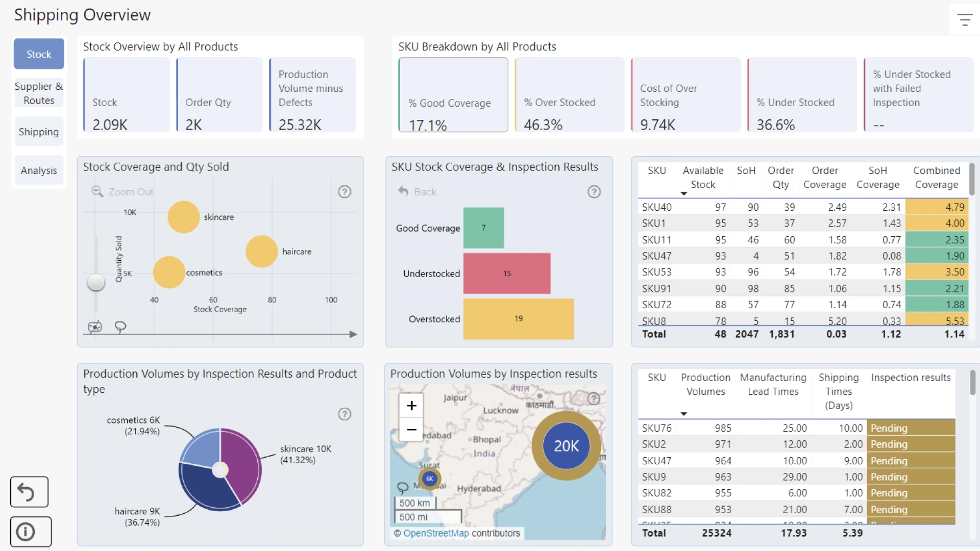The height and width of the screenshot is (551, 980).
Task: Click the yellow Overstocked bar
Action: [519, 319]
